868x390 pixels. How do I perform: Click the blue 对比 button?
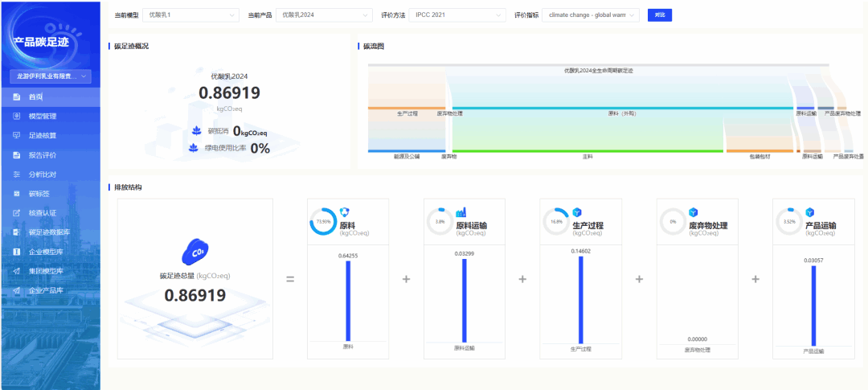660,15
